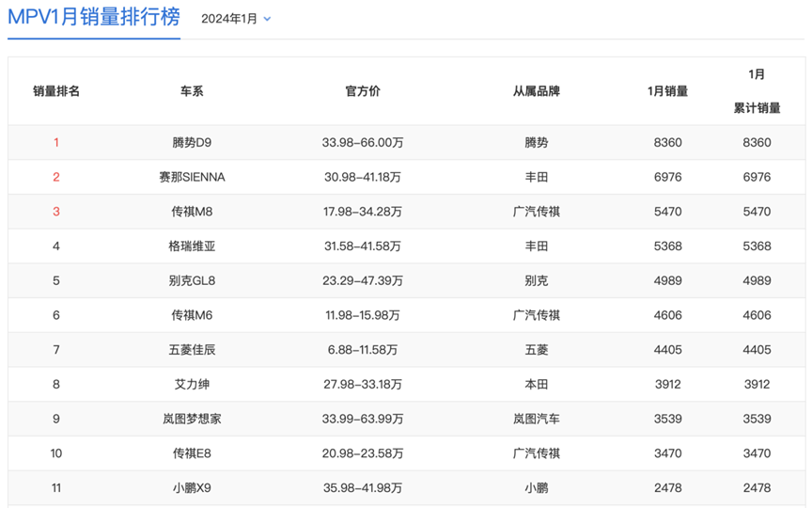Select price 17.98-34.28万 cell

(363, 212)
